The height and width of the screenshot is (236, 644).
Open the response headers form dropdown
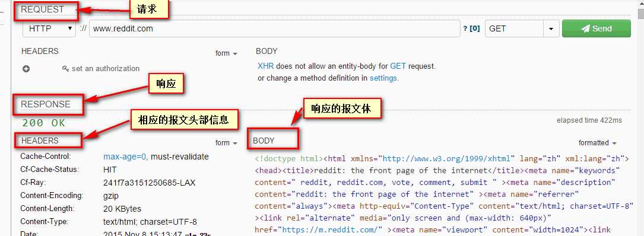coord(226,143)
